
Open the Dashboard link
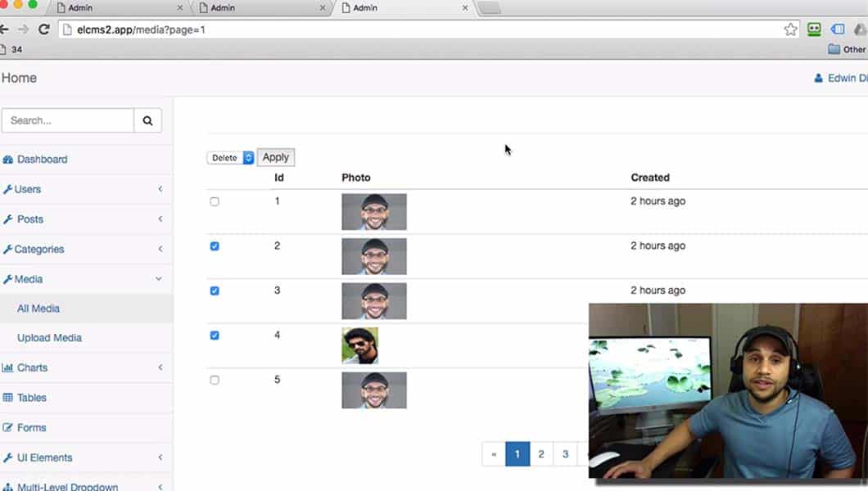[42, 160]
